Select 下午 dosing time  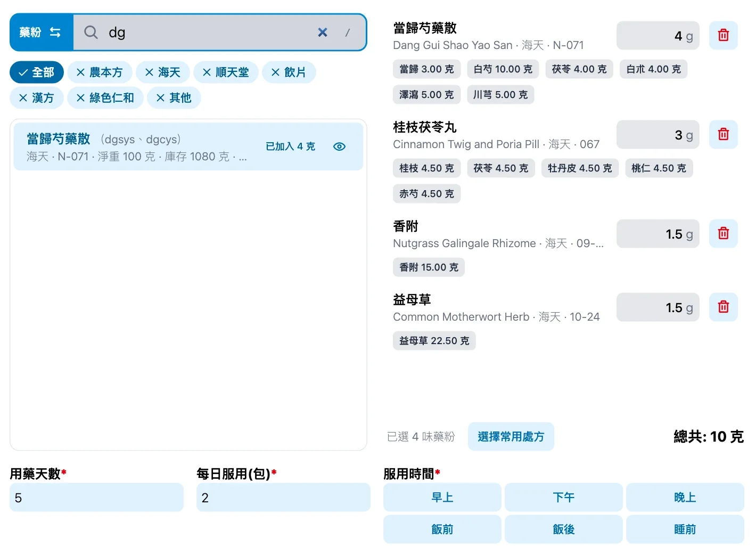tap(564, 498)
